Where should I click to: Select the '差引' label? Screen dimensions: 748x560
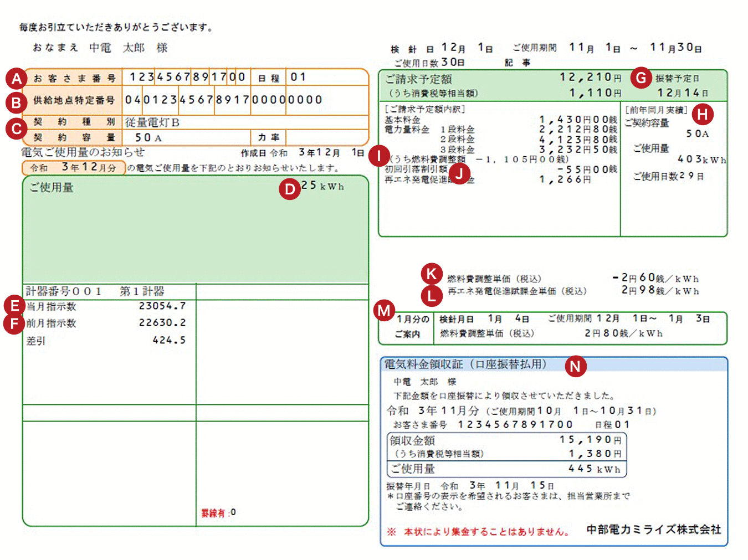point(35,341)
